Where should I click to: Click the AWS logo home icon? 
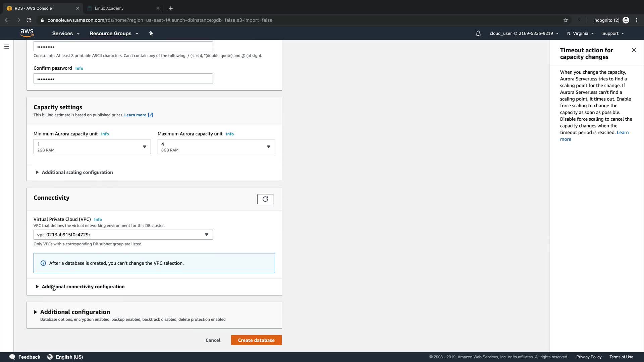27,33
